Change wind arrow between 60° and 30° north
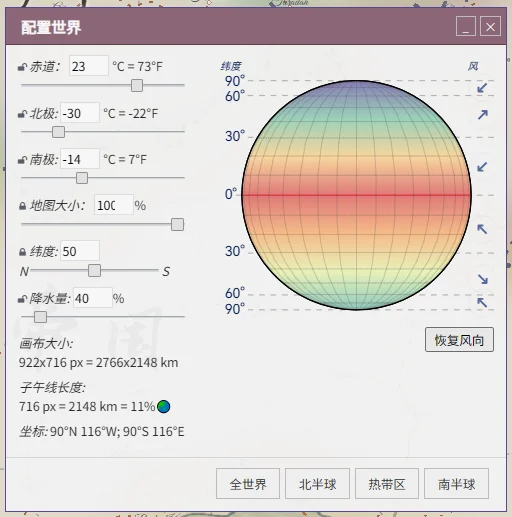Viewport: 512px width, 517px height. [x=483, y=115]
